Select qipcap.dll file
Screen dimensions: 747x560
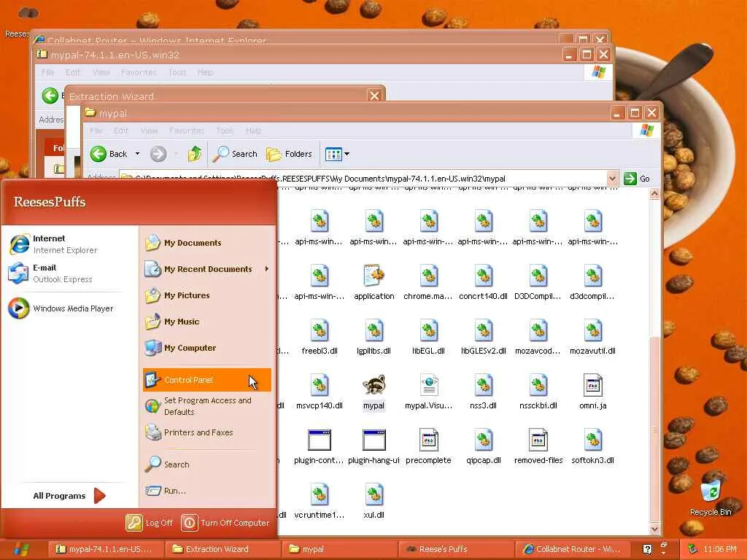tap(483, 447)
